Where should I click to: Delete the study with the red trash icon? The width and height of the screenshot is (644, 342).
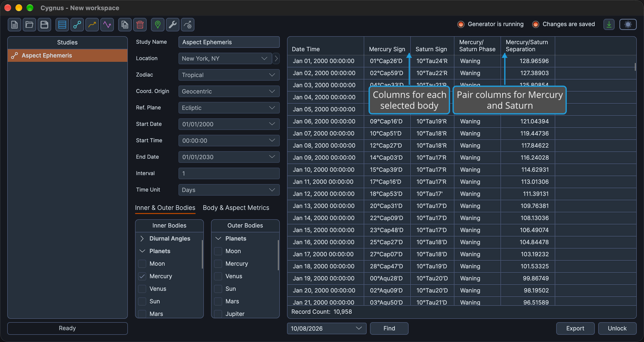pyautogui.click(x=140, y=25)
